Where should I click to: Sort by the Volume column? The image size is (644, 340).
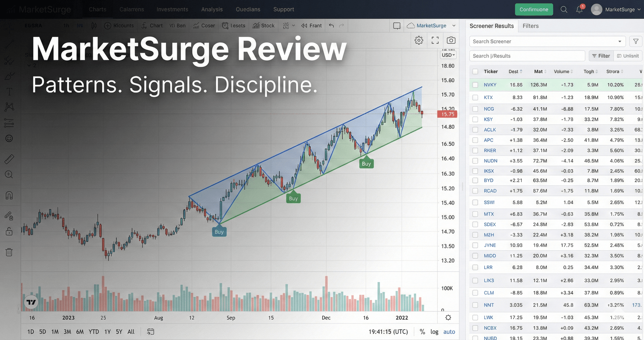point(563,72)
